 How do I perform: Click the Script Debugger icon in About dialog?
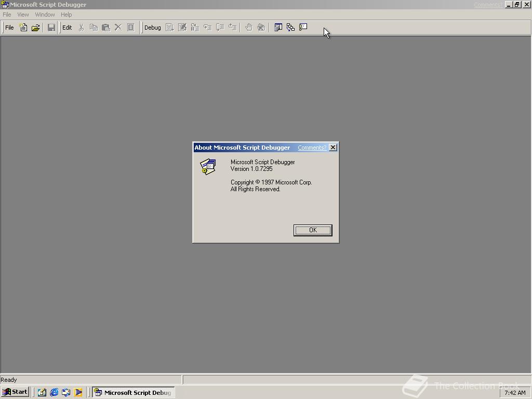coord(208,166)
